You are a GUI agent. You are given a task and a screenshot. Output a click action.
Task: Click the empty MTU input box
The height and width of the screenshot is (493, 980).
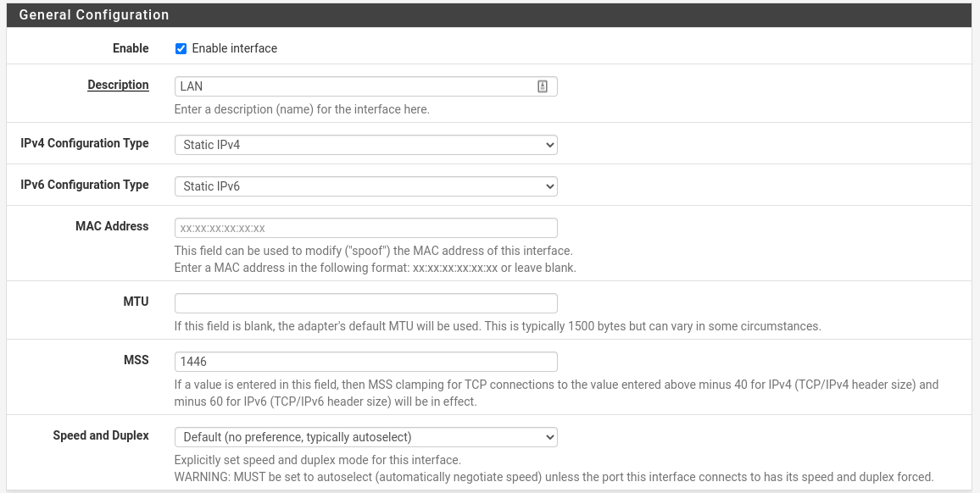tap(365, 302)
